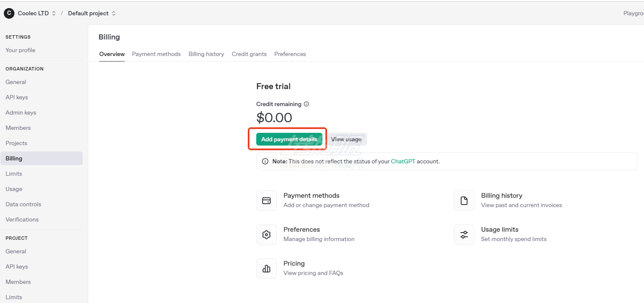Click the info icon in the Note banner
This screenshot has height=303, width=644.
click(x=265, y=161)
